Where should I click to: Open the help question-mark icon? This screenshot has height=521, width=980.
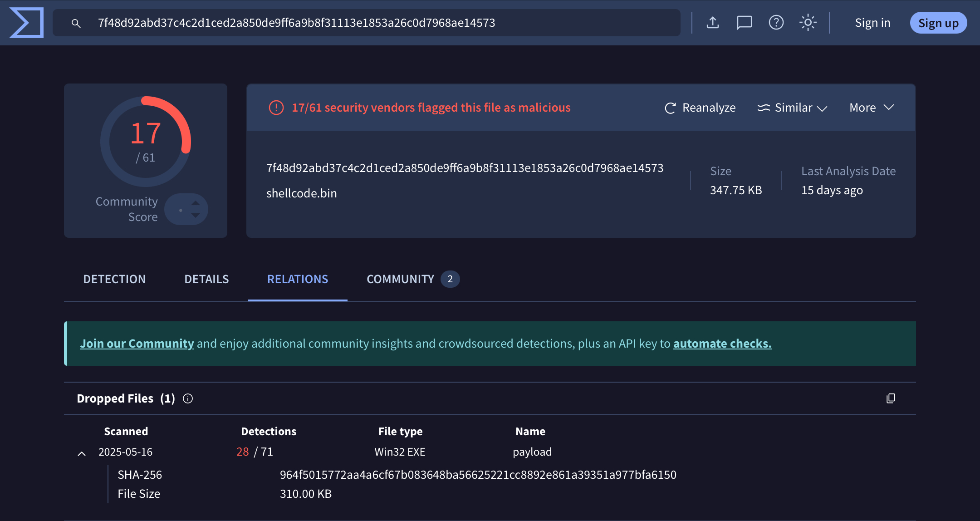776,23
